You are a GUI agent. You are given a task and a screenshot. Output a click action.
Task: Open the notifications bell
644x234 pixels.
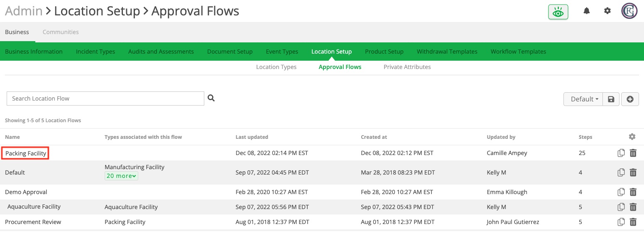coord(587,11)
